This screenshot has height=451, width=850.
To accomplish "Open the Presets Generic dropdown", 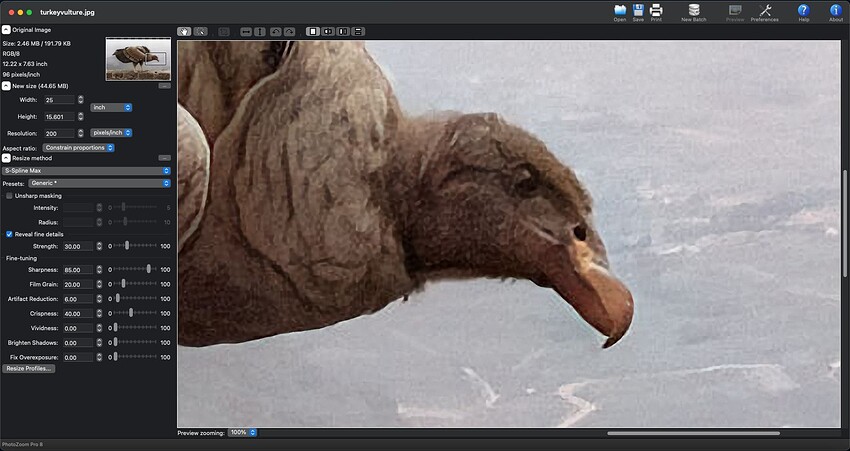I will (x=100, y=183).
